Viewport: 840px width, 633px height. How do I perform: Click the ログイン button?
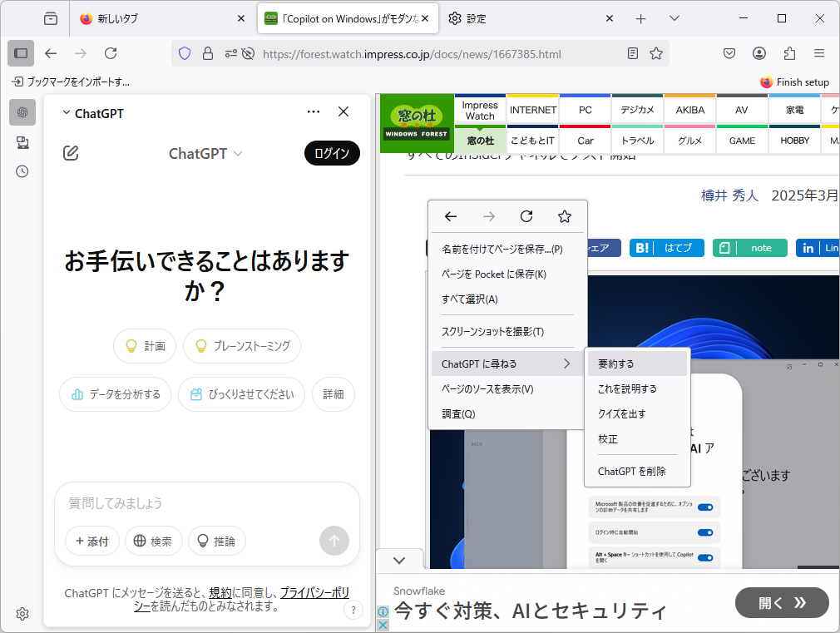(x=331, y=153)
